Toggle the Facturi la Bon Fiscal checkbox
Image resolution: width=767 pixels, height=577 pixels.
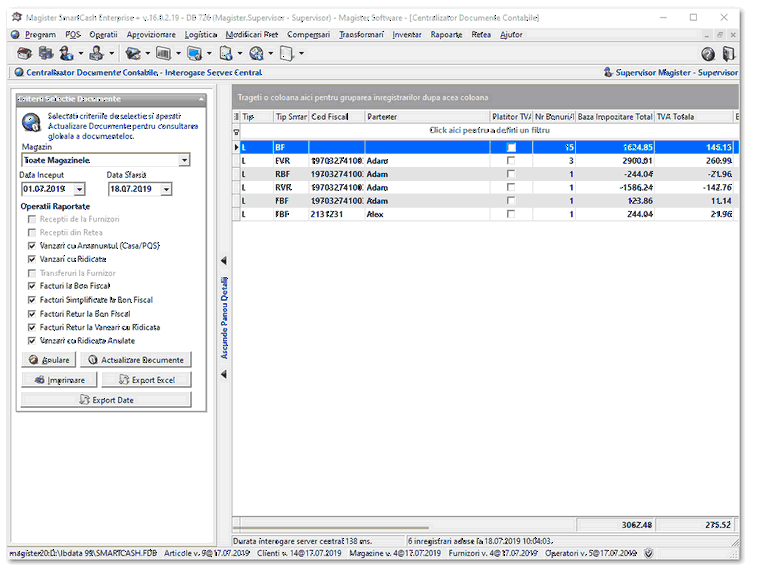tap(32, 286)
